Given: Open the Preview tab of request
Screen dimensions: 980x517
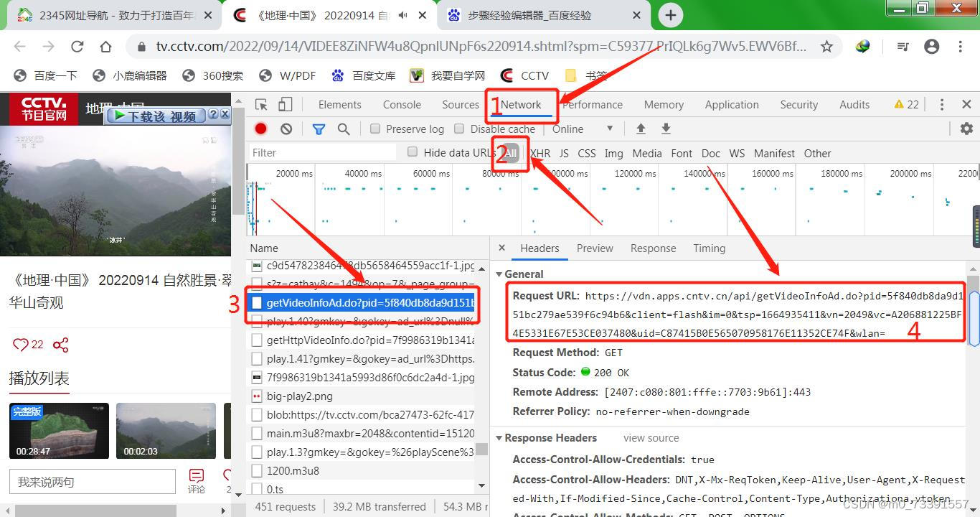Looking at the screenshot, I should pyautogui.click(x=595, y=248).
